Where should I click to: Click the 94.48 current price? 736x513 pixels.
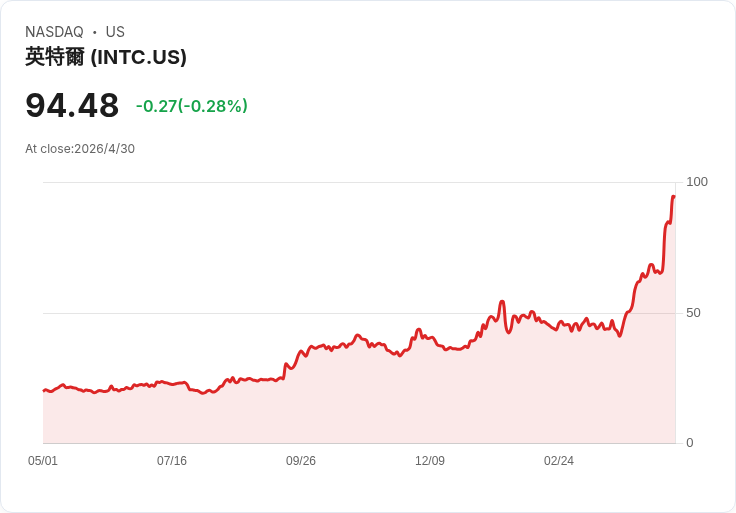click(x=72, y=105)
